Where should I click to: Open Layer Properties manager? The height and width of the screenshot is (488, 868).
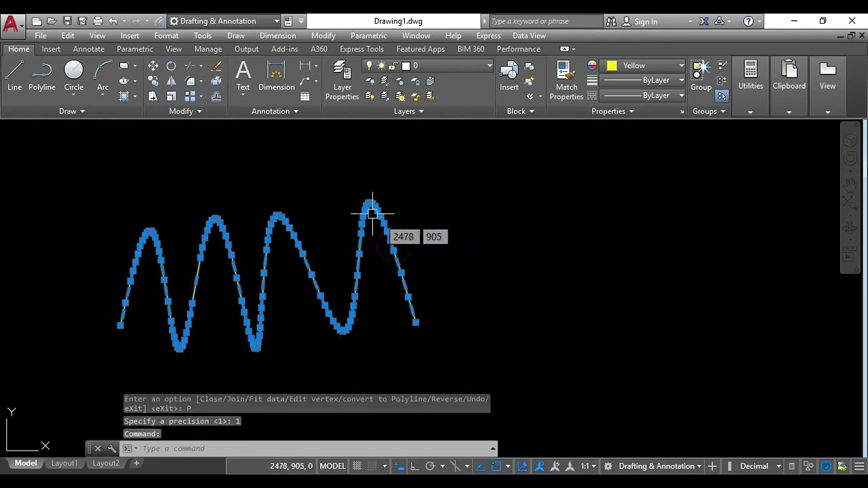point(342,81)
